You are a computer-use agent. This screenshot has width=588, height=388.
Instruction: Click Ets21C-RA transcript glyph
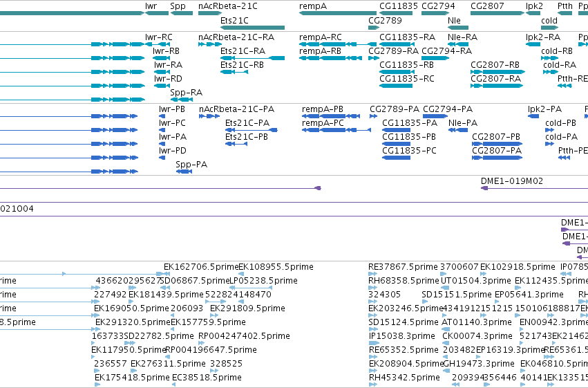click(252, 58)
